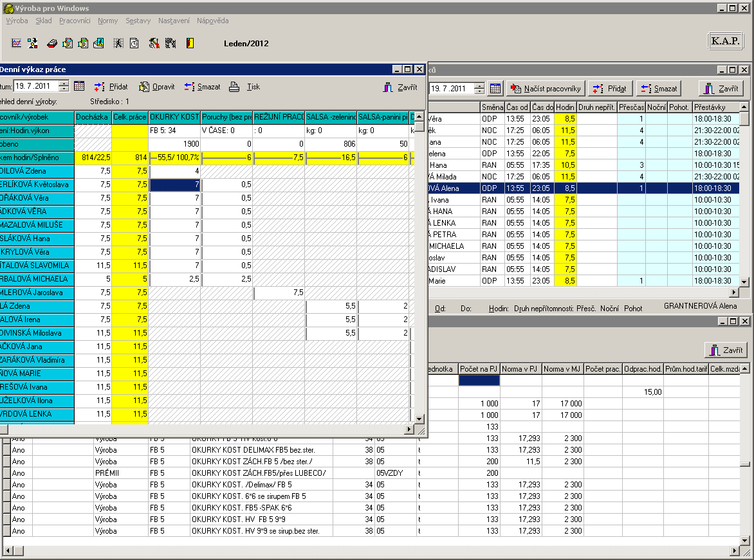
Task: Open the Nápověda menu
Action: point(212,21)
